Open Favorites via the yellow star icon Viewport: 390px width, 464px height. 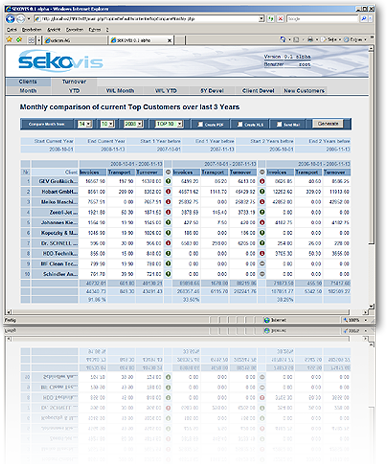[9, 40]
